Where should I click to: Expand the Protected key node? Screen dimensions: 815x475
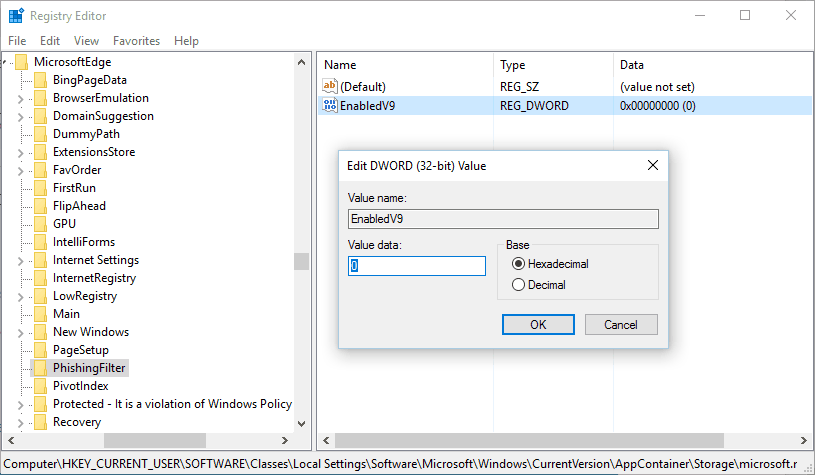click(x=21, y=405)
